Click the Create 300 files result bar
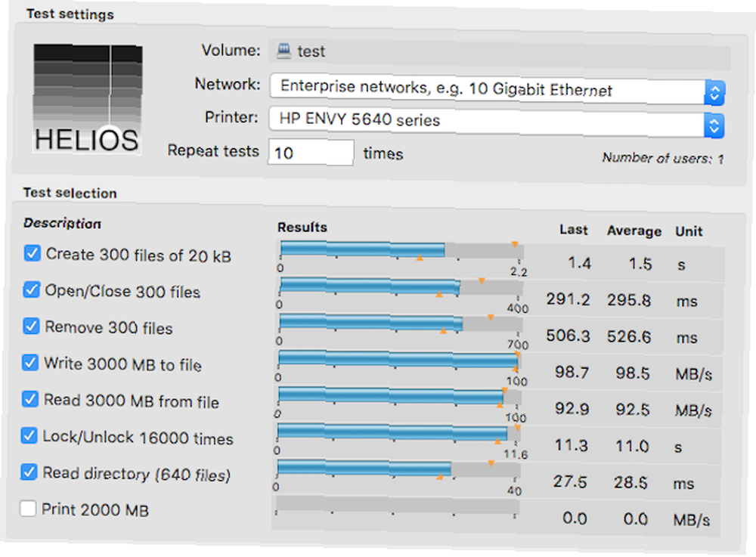Image resolution: width=756 pixels, height=557 pixels. click(401, 251)
